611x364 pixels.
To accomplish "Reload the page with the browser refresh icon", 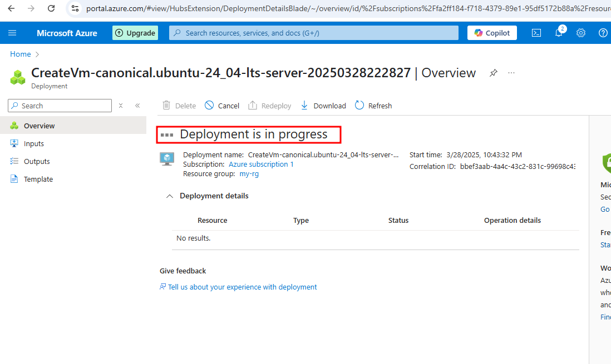I will click(x=51, y=8).
